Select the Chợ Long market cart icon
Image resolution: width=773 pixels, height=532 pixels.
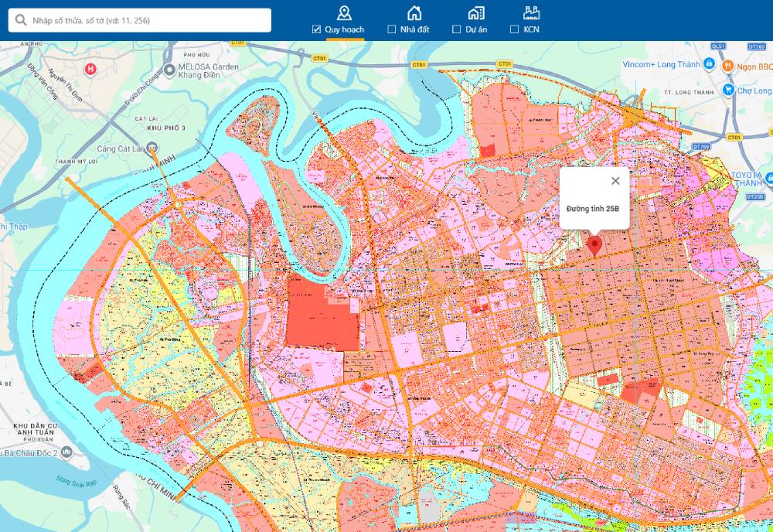(x=727, y=90)
